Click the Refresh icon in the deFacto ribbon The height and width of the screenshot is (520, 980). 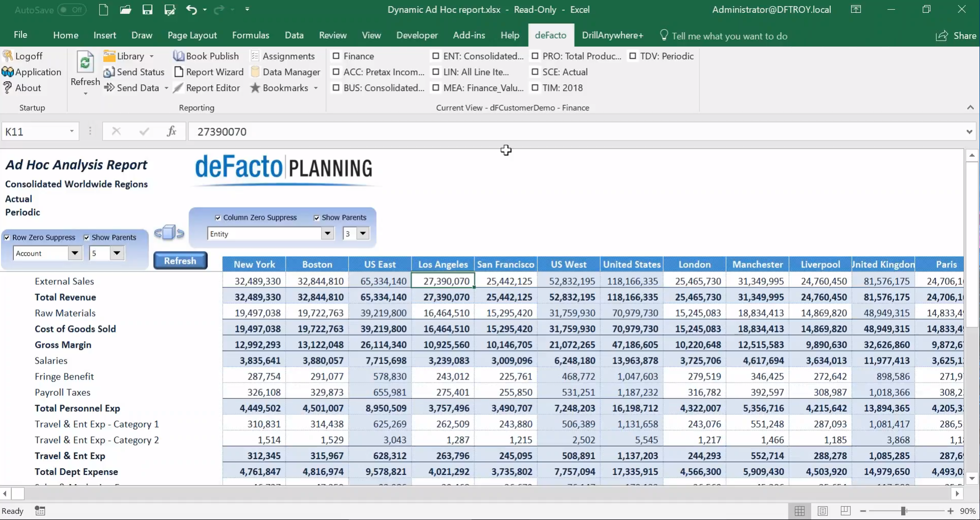85,63
